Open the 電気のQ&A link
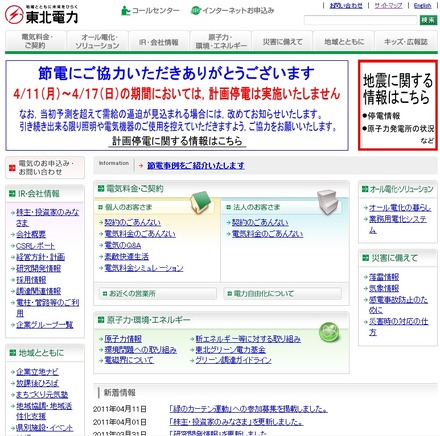440x436 pixels. (x=123, y=245)
